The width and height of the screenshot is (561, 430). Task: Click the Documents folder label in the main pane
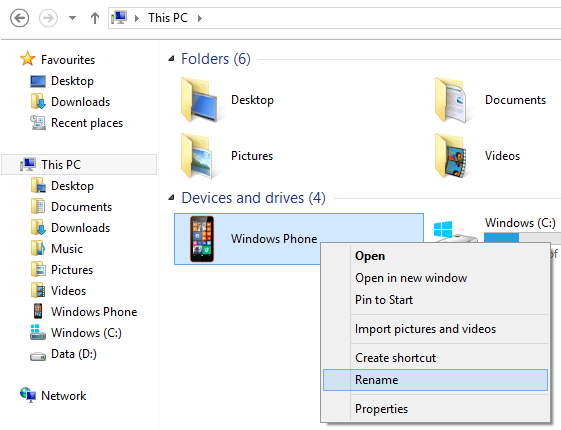515,100
